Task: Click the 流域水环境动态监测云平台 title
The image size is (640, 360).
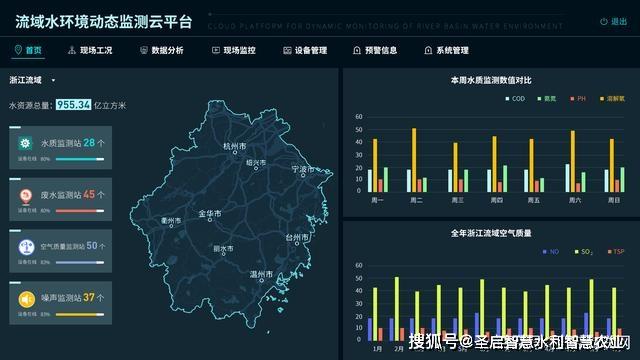Action: tap(104, 22)
